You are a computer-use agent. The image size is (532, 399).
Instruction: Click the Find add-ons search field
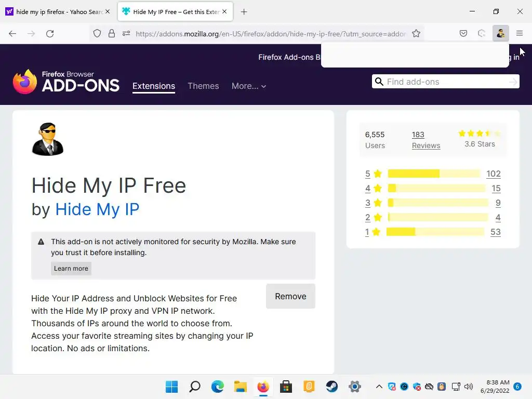445,82
